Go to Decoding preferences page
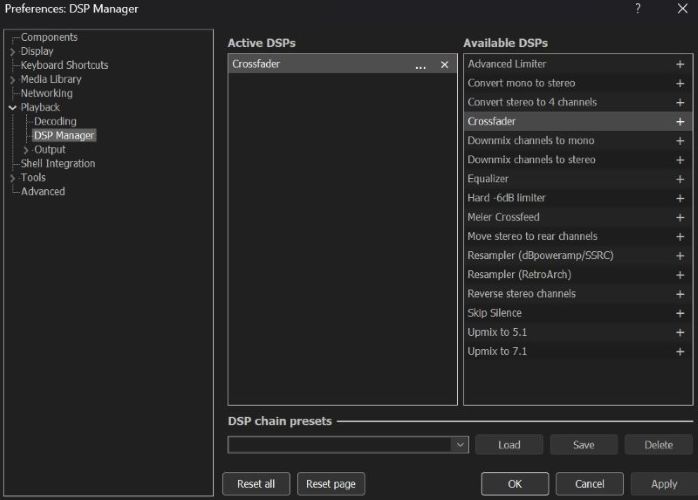Screen dimensions: 698x500 tap(55, 121)
